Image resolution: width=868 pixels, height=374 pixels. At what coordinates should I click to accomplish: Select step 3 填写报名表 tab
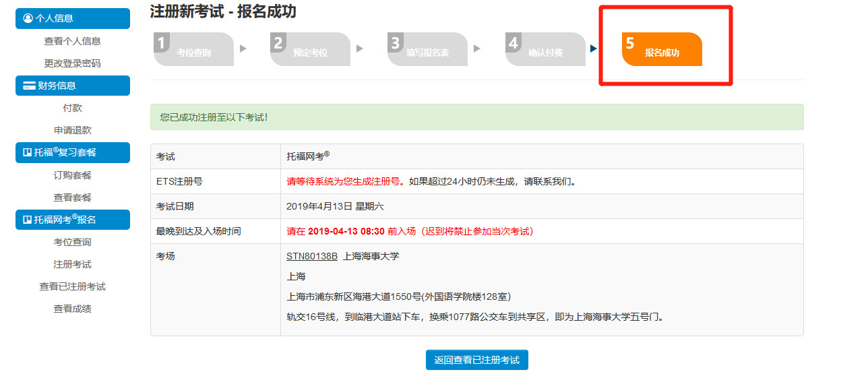[x=427, y=49]
